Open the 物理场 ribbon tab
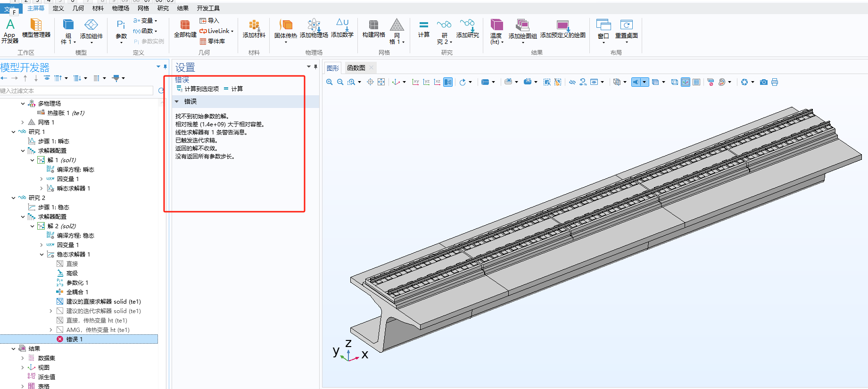The height and width of the screenshot is (389, 868). click(x=121, y=8)
